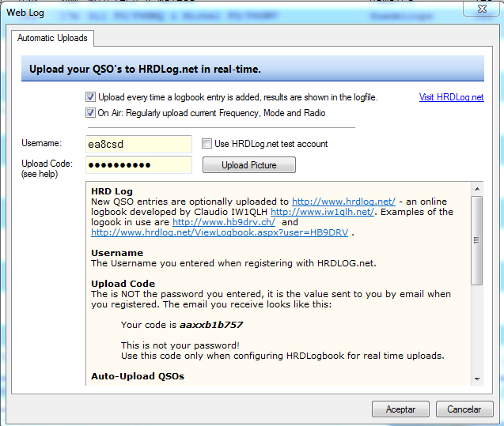Click the 'This is not your password!' text
This screenshot has width=504, height=426.
coord(180,345)
